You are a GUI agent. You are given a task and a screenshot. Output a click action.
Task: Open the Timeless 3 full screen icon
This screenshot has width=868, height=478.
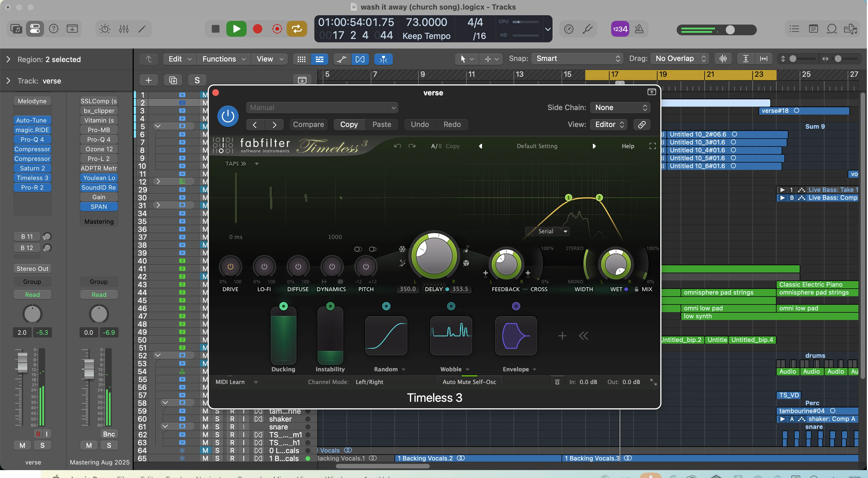click(652, 146)
